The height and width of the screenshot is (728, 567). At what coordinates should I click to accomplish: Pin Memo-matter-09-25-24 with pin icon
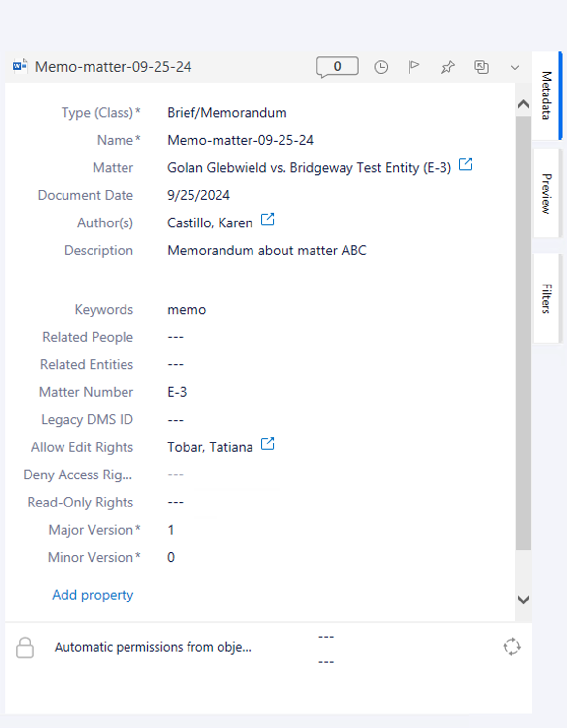point(447,67)
